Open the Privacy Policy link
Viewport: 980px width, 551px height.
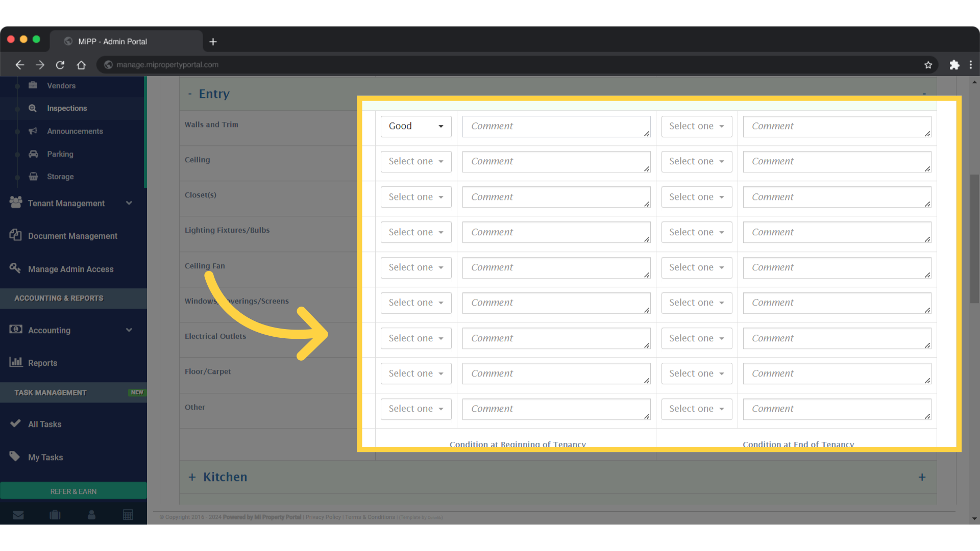(323, 517)
